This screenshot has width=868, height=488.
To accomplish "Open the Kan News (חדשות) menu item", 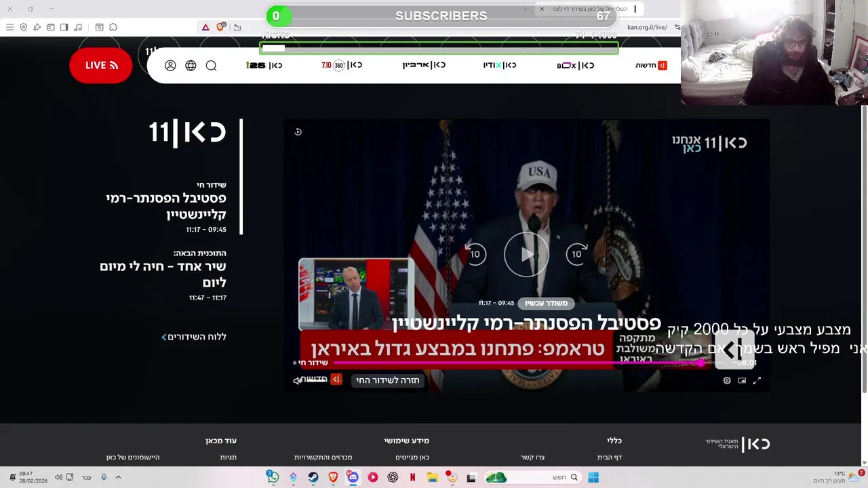I will click(x=651, y=65).
